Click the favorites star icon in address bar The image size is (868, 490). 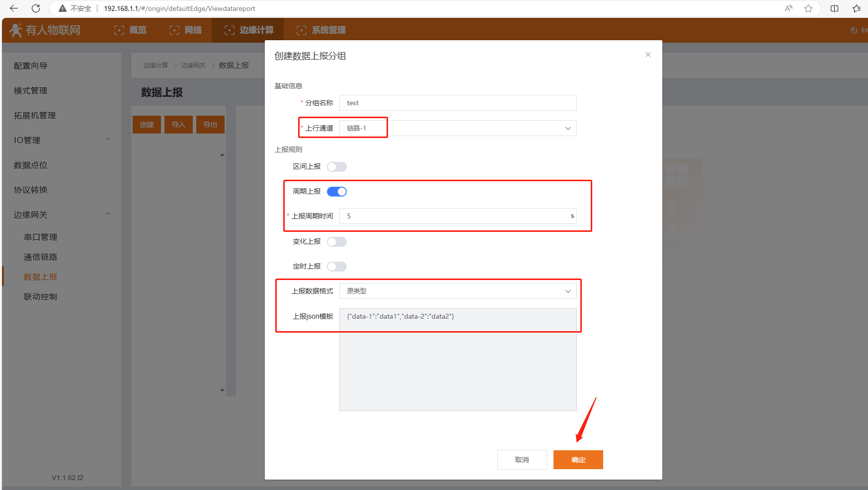click(x=808, y=8)
